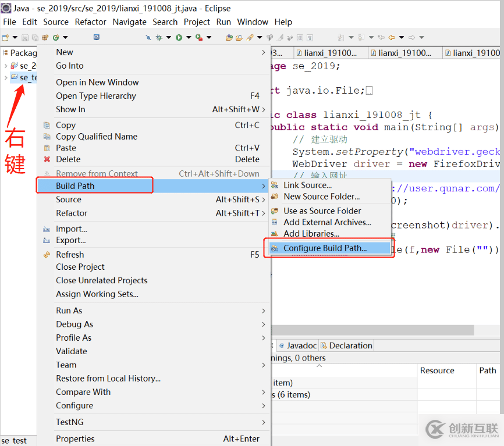Open the Source menu in the menu bar
This screenshot has height=446, width=504.
click(55, 22)
